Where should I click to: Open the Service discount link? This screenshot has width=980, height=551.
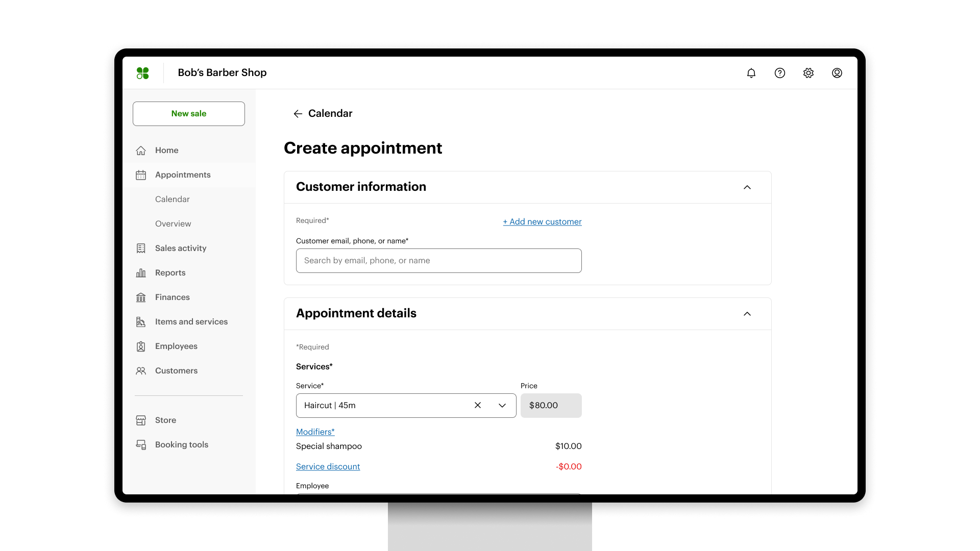point(328,466)
